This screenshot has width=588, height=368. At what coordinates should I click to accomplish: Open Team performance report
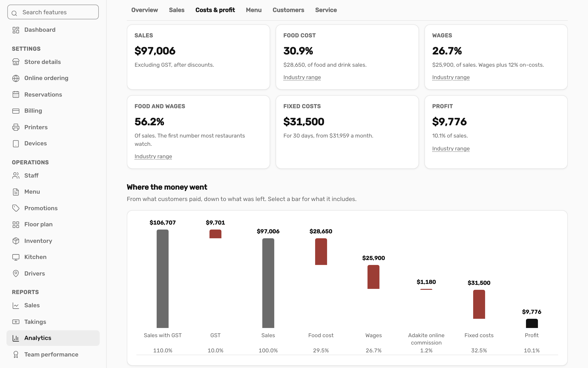[53, 354]
